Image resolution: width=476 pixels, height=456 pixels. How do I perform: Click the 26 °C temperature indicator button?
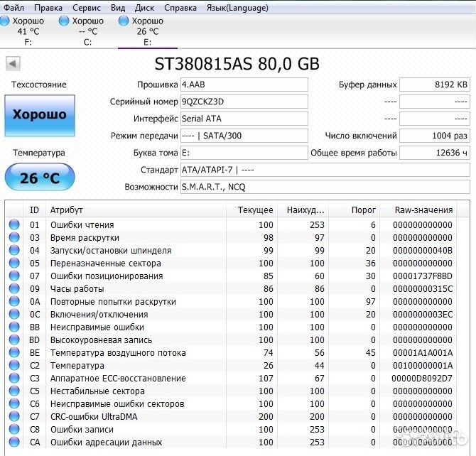click(x=40, y=178)
